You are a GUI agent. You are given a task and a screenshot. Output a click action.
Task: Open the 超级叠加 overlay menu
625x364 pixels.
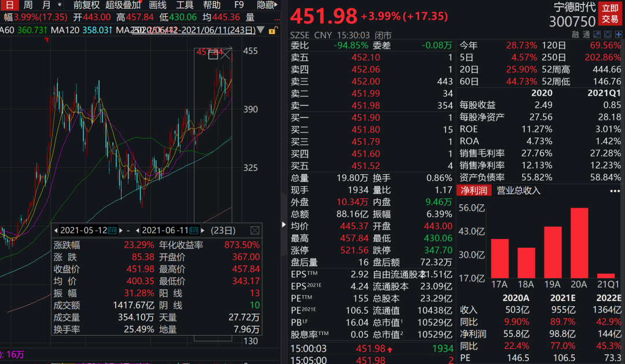tap(123, 5)
